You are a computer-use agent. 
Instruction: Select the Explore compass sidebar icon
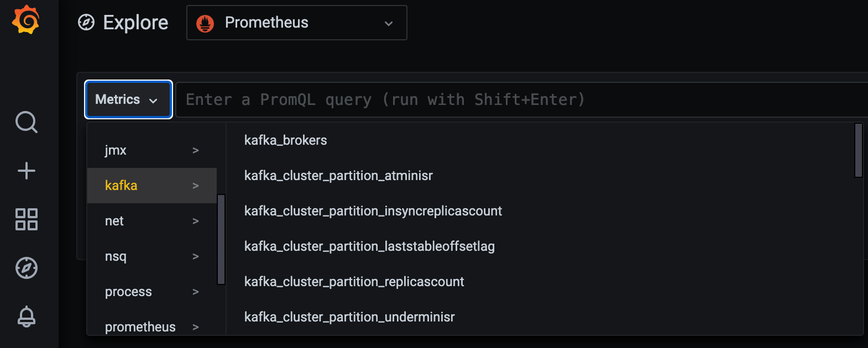tap(26, 268)
